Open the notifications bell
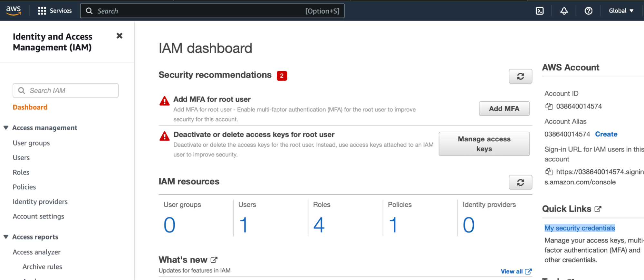This screenshot has width=644, height=280. click(564, 11)
